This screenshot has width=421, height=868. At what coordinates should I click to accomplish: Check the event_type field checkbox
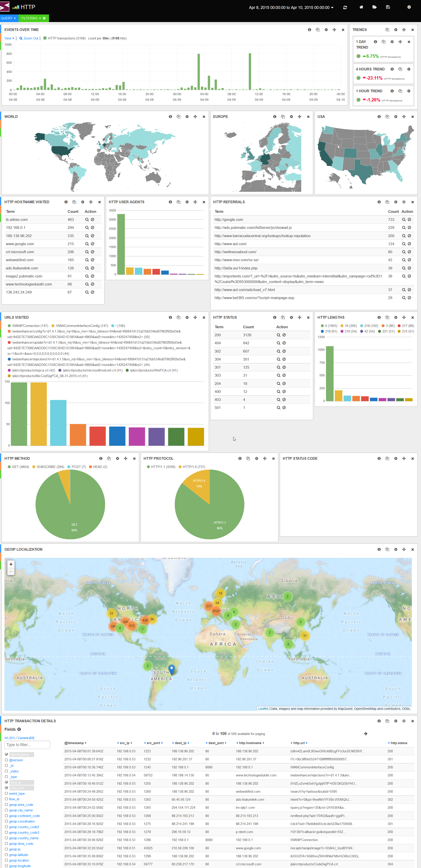point(6,794)
